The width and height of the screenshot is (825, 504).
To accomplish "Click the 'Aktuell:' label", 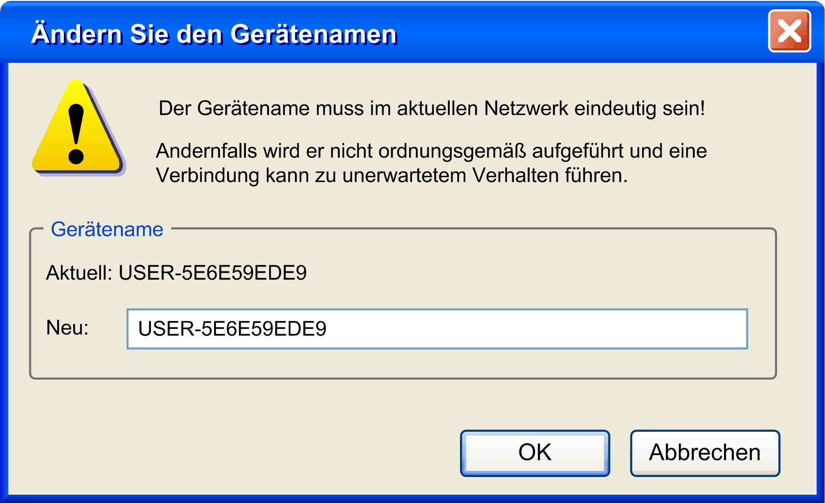I will (x=79, y=273).
